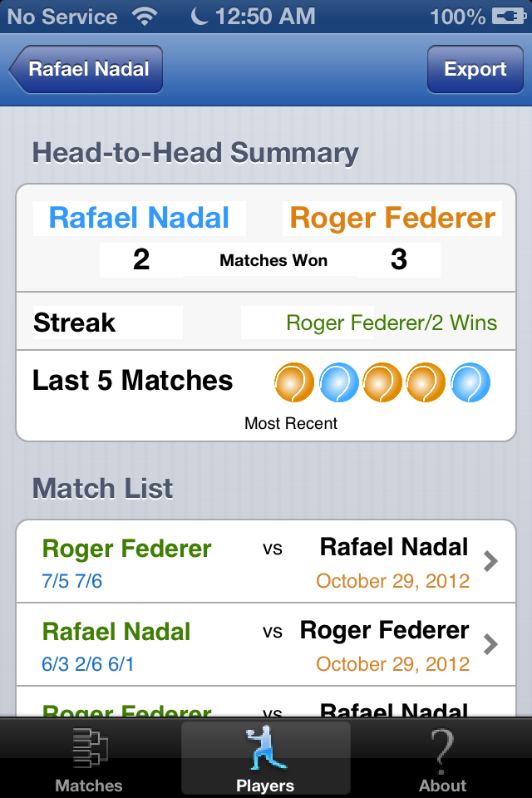Image resolution: width=532 pixels, height=798 pixels.
Task: Open the Federer vs Nadal 7/5 7/6 chevron
Action: pos(490,562)
